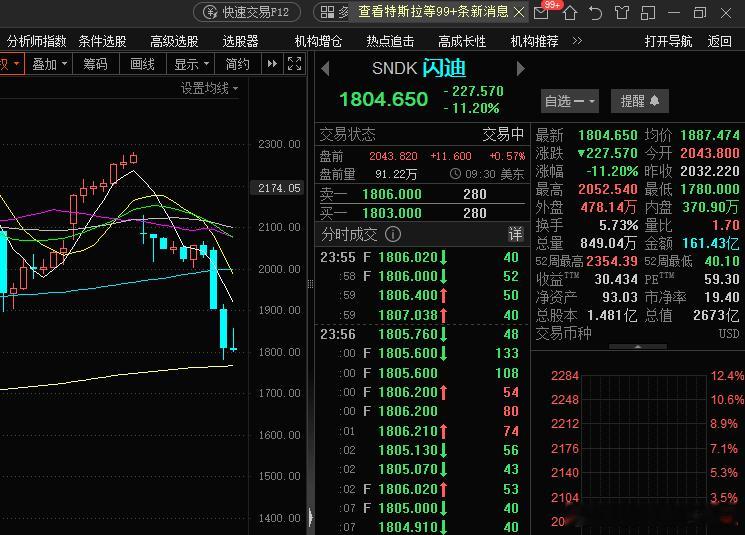Image resolution: width=745 pixels, height=535 pixels.
Task: Click the 2284 level on the mini chart
Action: click(x=565, y=376)
